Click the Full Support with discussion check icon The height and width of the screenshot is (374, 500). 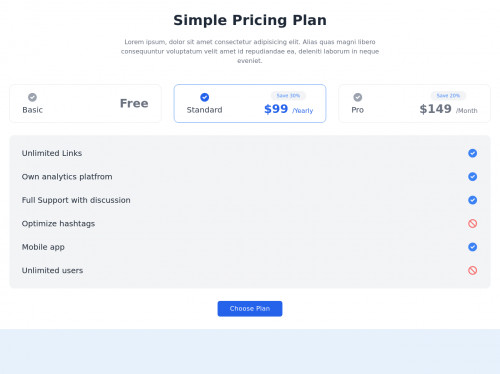point(472,200)
